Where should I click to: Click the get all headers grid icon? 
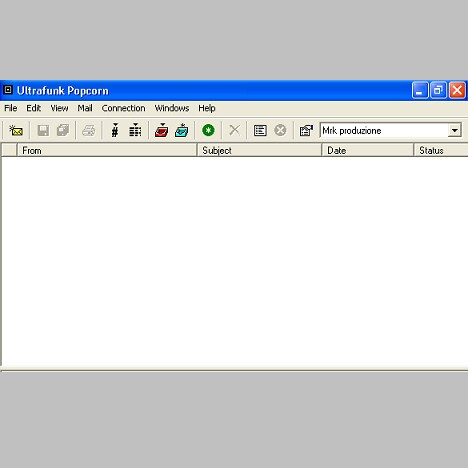click(135, 130)
